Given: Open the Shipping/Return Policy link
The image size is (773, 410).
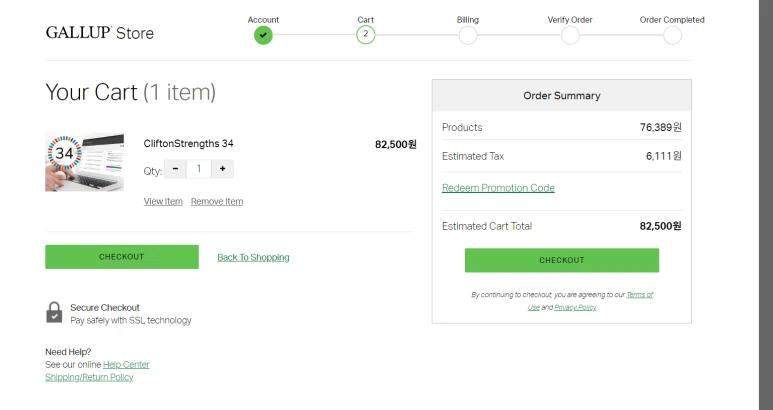Looking at the screenshot, I should [x=89, y=377].
